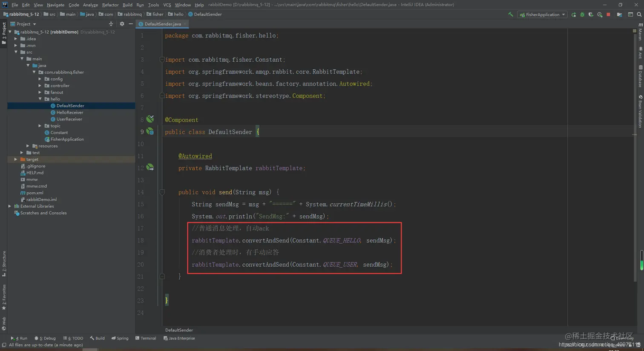Click the green Debug bug icon

click(582, 14)
